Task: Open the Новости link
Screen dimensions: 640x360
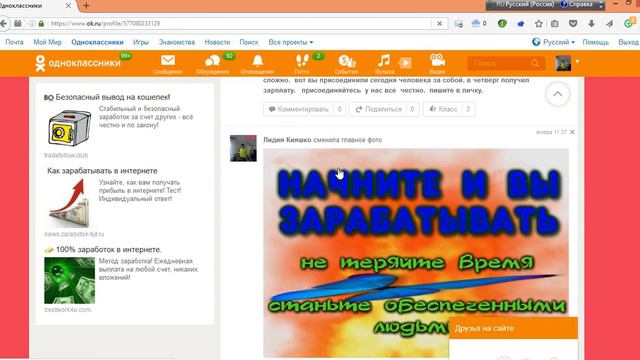Action: [217, 42]
